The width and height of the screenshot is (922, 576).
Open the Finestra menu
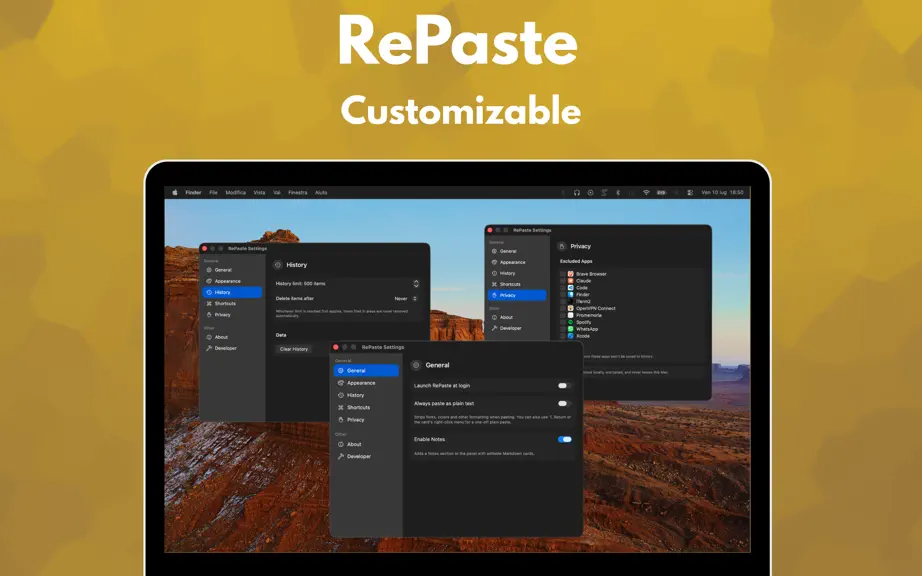click(298, 192)
